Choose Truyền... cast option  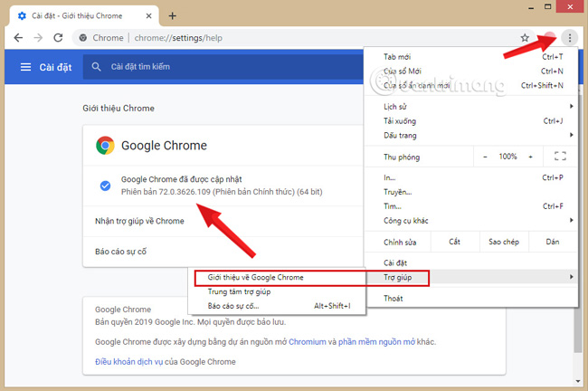coord(471,192)
